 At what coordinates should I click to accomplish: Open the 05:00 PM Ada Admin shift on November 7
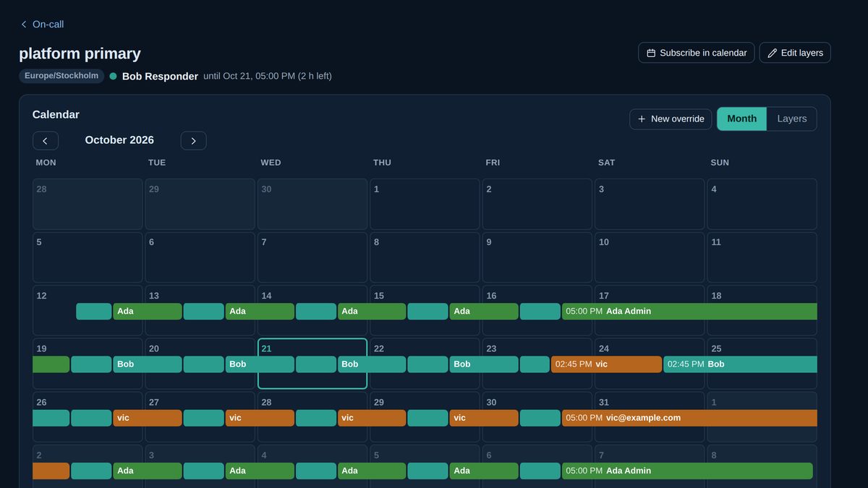pyautogui.click(x=687, y=471)
